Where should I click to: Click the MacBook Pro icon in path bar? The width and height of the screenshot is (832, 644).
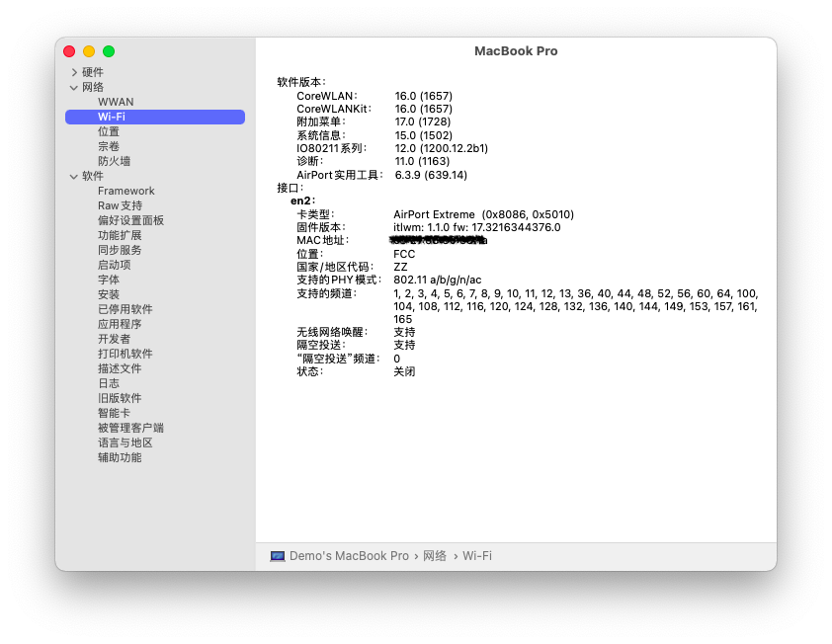[278, 556]
